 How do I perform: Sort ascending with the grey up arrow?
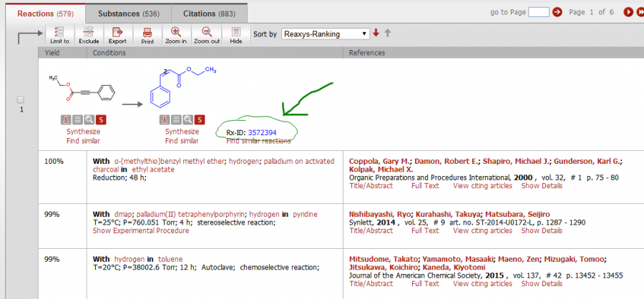point(387,34)
